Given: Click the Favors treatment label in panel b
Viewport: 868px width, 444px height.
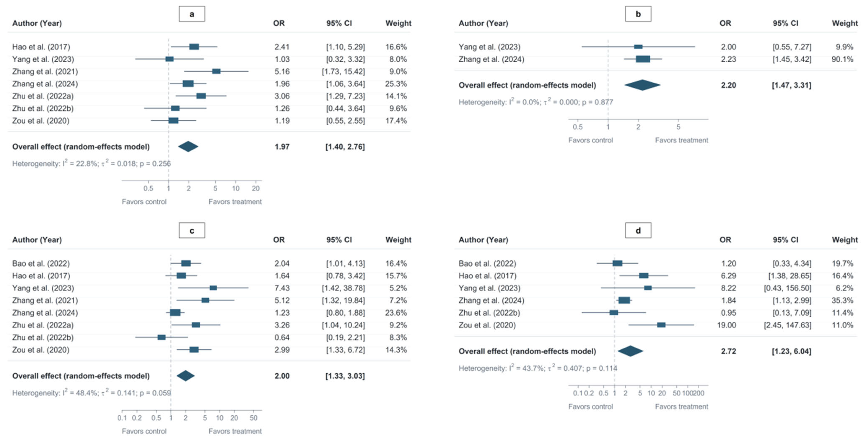Looking at the screenshot, I should pos(681,140).
